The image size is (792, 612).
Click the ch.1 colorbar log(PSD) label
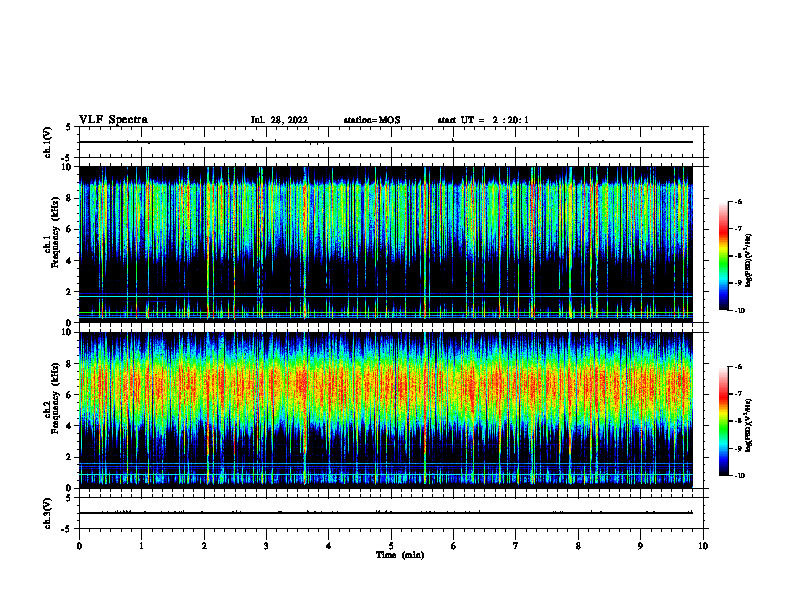(x=749, y=261)
